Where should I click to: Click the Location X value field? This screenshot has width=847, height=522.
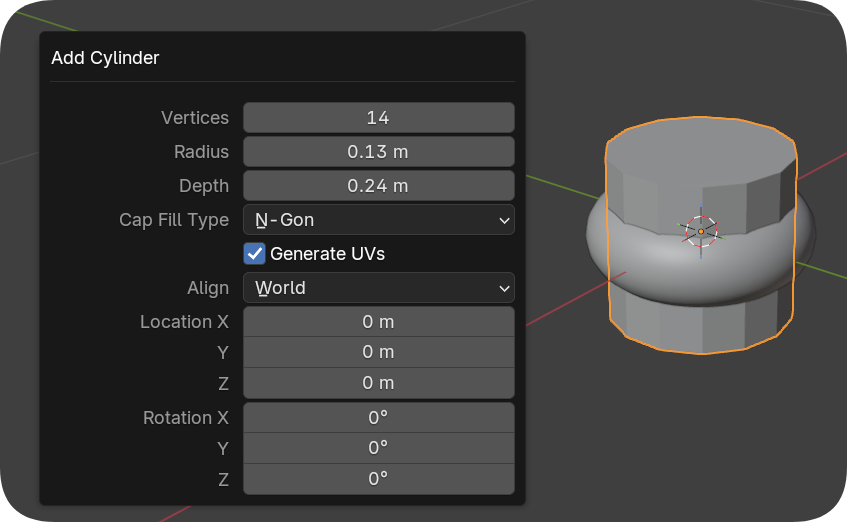pyautogui.click(x=378, y=322)
